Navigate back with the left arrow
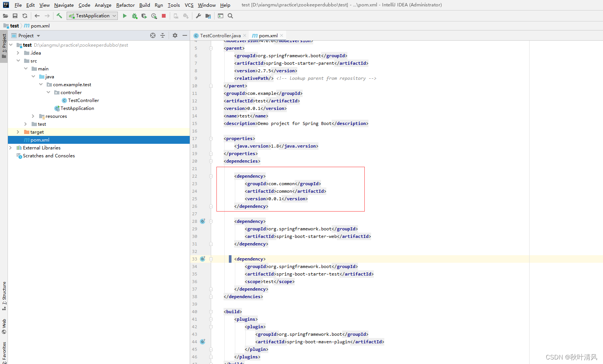This screenshot has height=364, width=603. coord(37,16)
